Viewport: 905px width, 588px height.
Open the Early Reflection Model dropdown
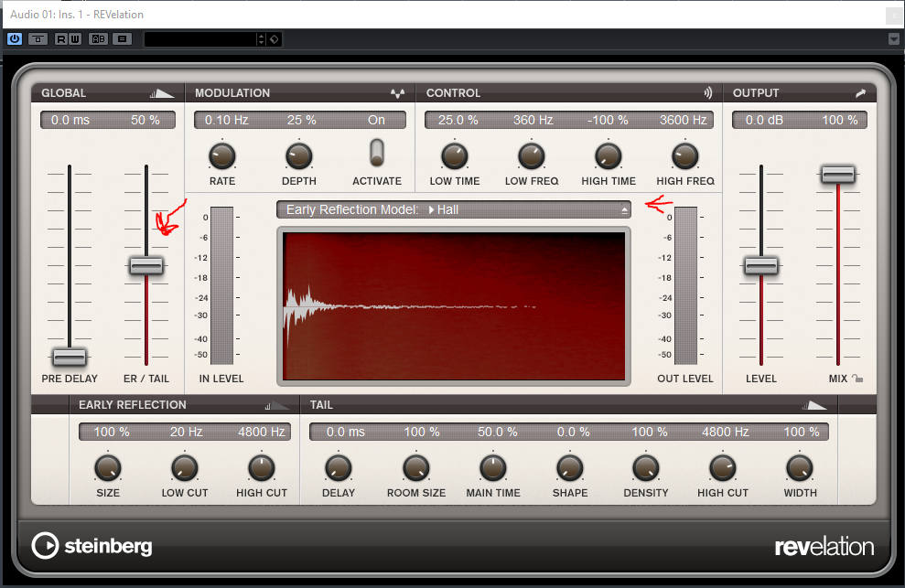[454, 209]
